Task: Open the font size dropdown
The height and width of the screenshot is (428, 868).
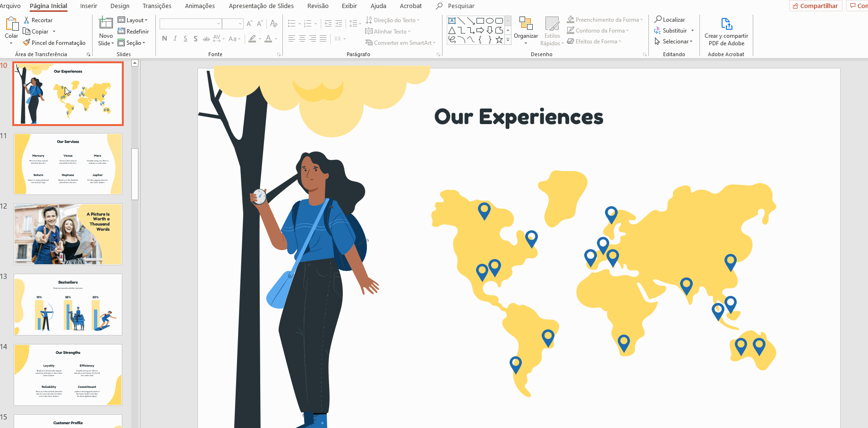Action: (x=240, y=24)
